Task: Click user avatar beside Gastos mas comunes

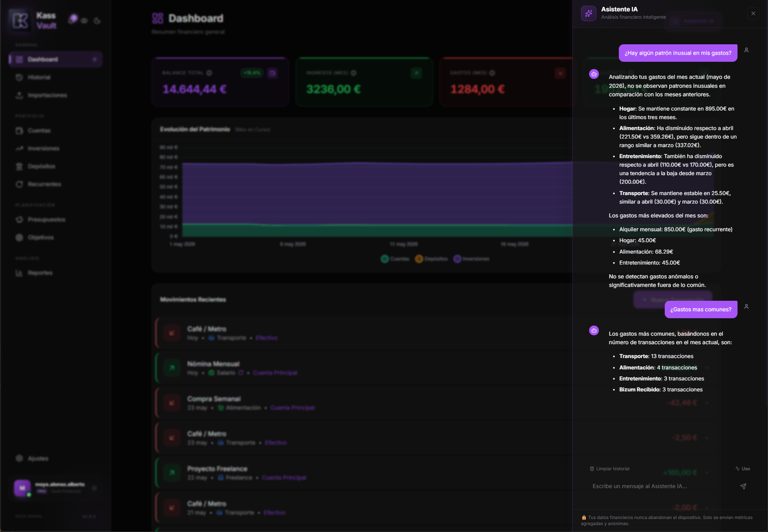Action: point(746,306)
